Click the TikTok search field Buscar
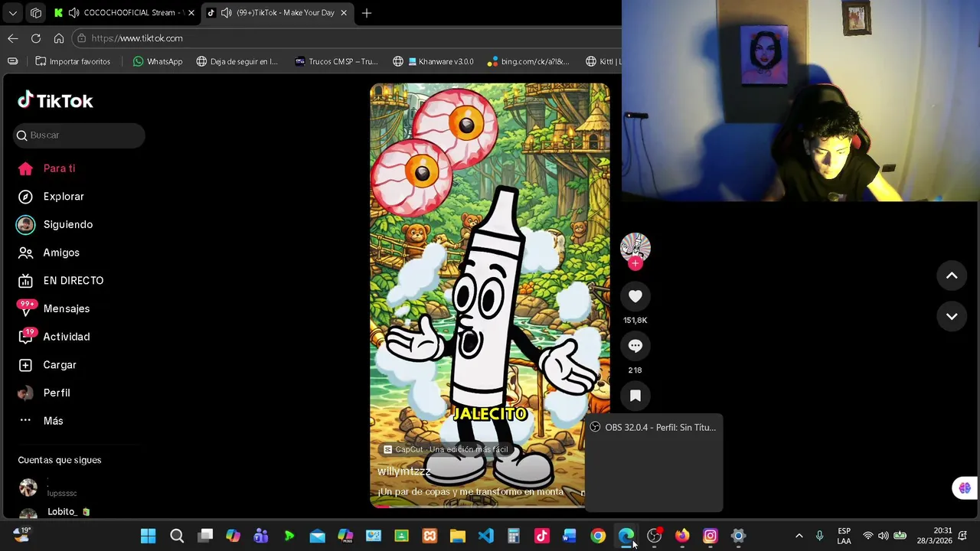 (79, 135)
